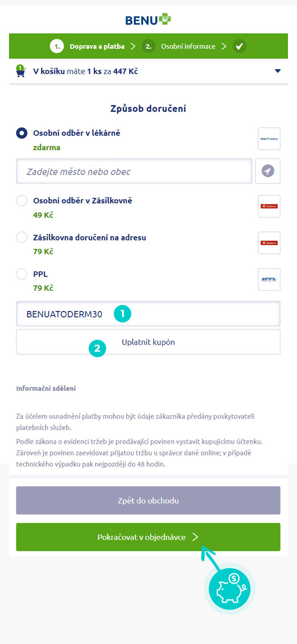The image size is (297, 644).
Task: Click the checkmark completion step icon
Action: [240, 46]
